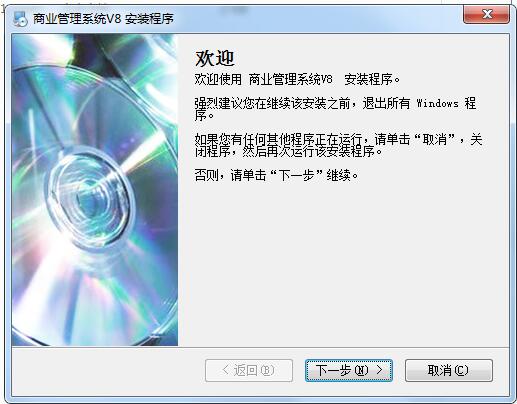The width and height of the screenshot is (517, 404).
Task: Click the separator line above the buttons
Action: (x=260, y=347)
